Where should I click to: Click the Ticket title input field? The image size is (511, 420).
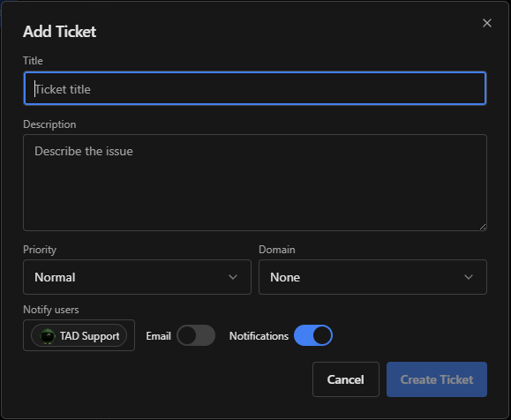pyautogui.click(x=255, y=88)
